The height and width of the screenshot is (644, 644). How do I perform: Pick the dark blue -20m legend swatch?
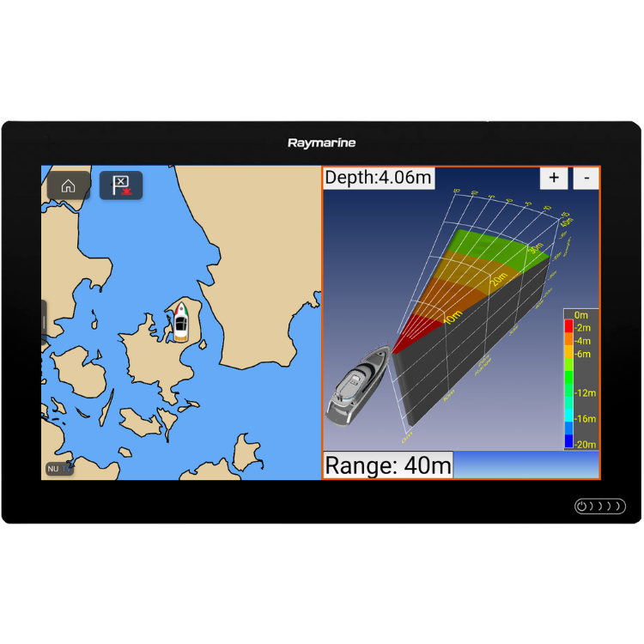click(x=568, y=442)
